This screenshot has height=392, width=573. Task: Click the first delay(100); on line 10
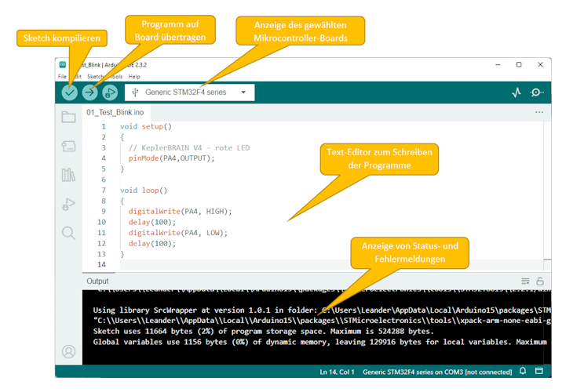[x=152, y=222]
